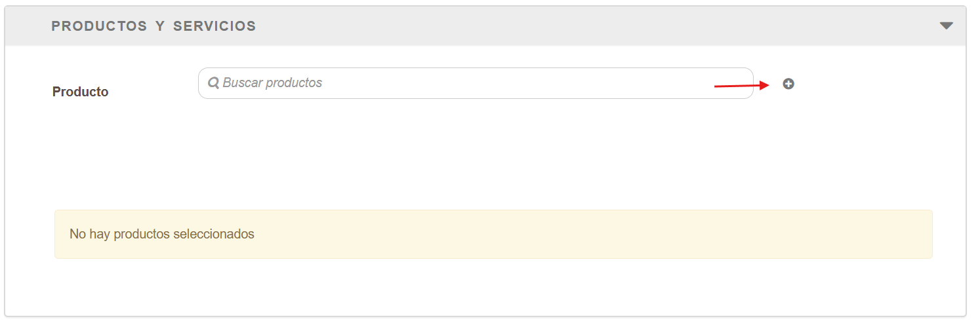
Task: Click the 'Buscar productos' placeholder text
Action: coord(272,83)
